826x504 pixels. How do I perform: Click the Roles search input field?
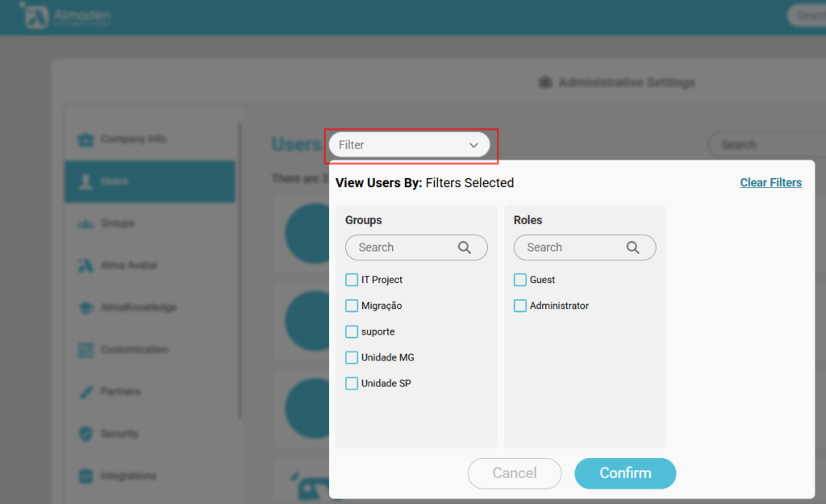[569, 248]
